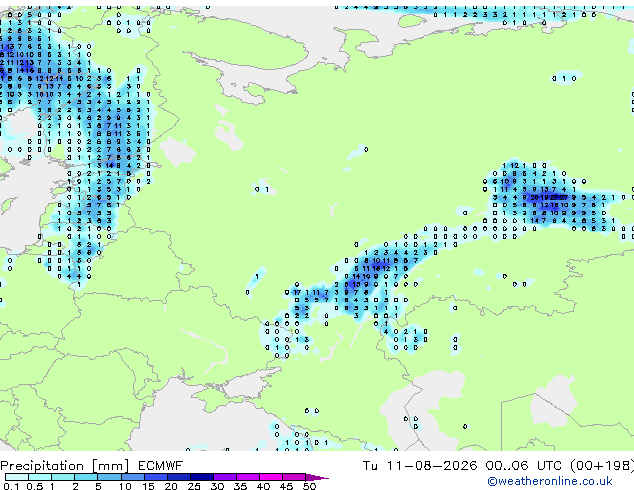634x490 pixels.
Task: Pick the palest legend swatch between 0.1 and 0.5
Action: [17, 477]
